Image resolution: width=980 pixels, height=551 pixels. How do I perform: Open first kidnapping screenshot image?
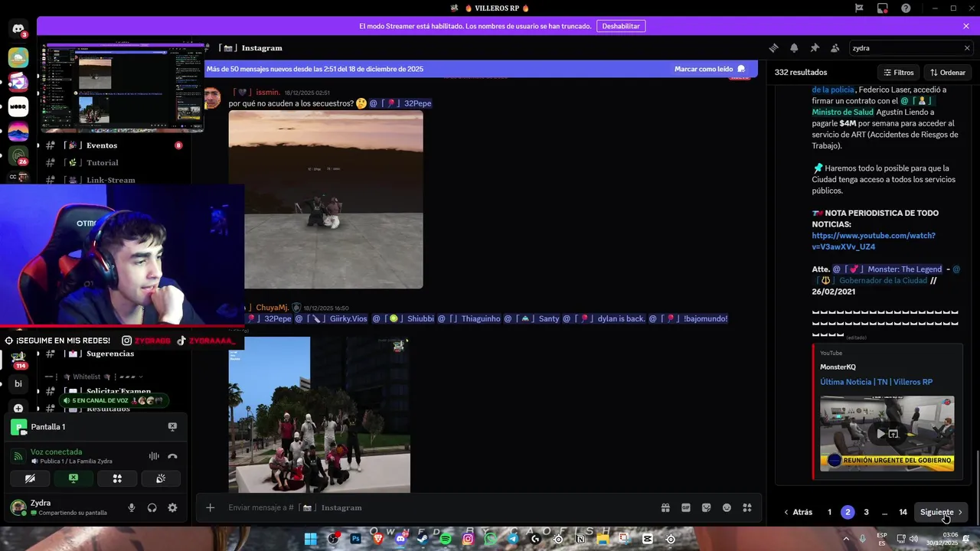(x=325, y=199)
